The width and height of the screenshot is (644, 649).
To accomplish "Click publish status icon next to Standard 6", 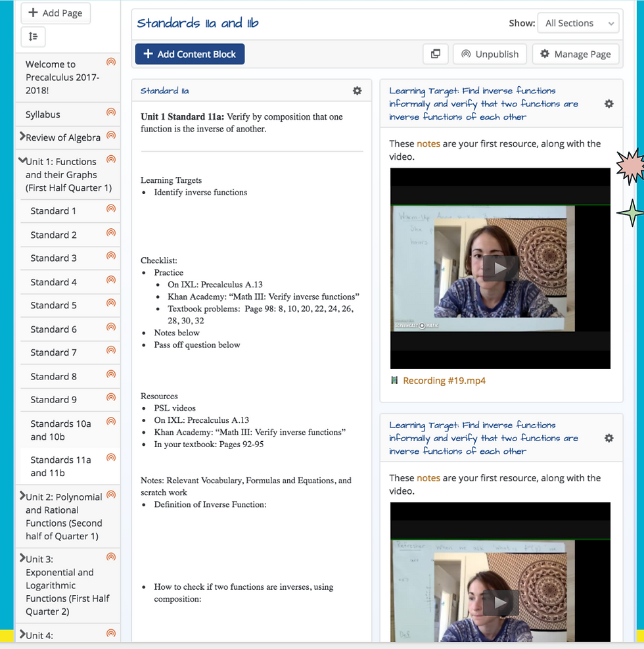I will click(x=111, y=327).
